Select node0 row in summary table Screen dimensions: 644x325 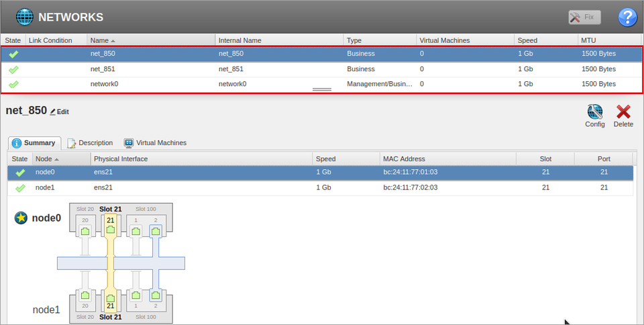pos(321,173)
